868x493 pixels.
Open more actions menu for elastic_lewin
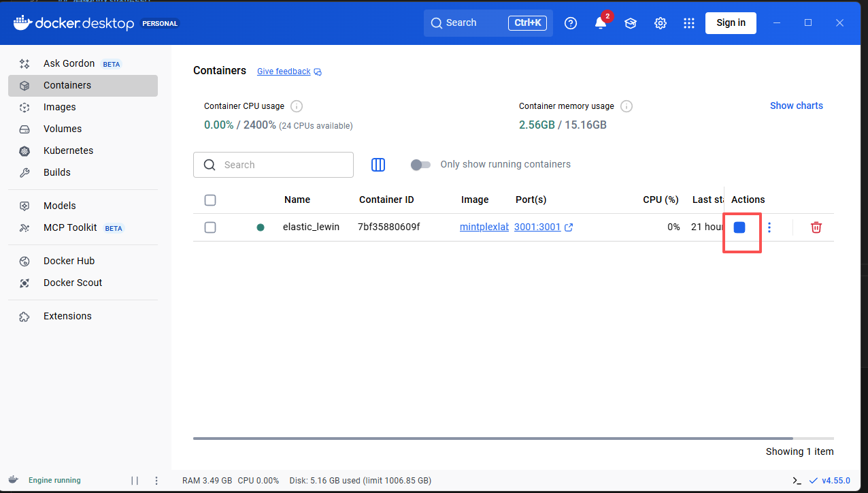point(769,227)
